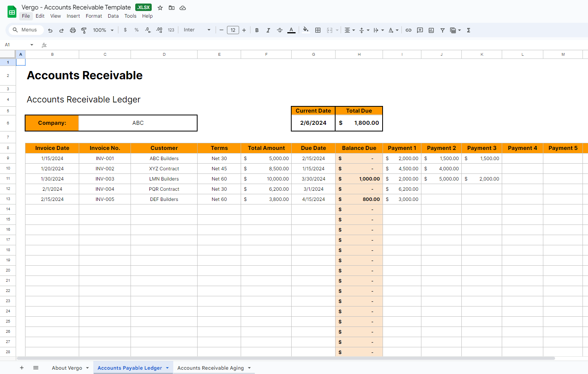Select invoice INV-003 cell
Image resolution: width=588 pixels, height=374 pixels.
105,179
